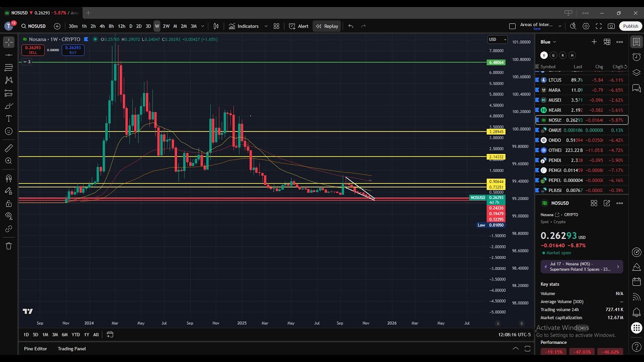644x362 pixels.
Task: Select the All date range
Action: (96, 335)
